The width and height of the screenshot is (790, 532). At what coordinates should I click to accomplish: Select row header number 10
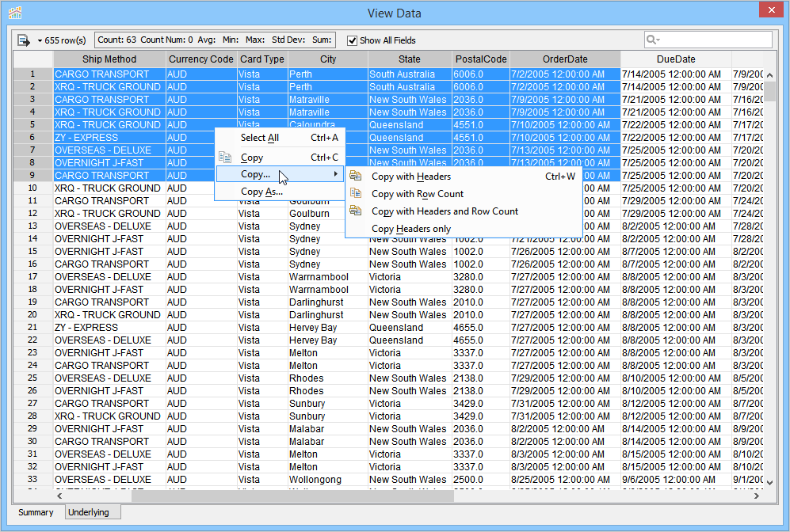tap(32, 188)
